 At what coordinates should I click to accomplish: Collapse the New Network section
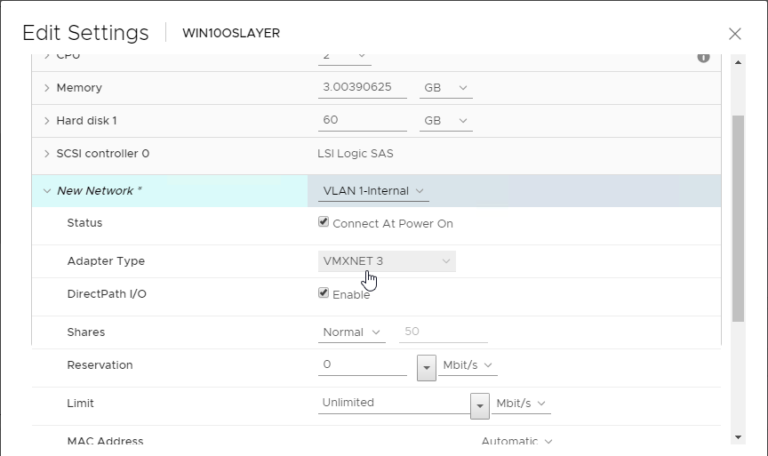pos(47,191)
